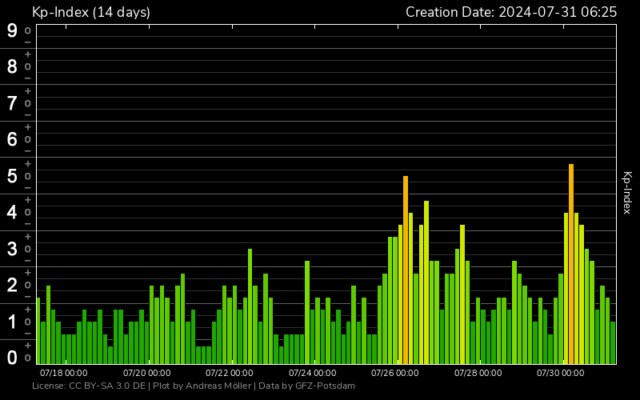The height and width of the screenshot is (400, 640).
Task: Click the y-axis value 7 label
Action: pos(12,103)
